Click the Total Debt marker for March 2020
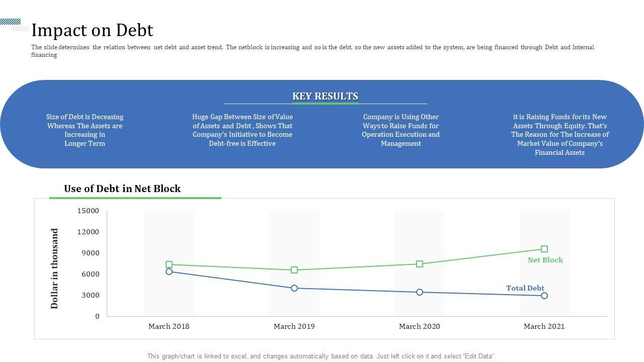Image resolution: width=644 pixels, height=362 pixels. point(420,292)
